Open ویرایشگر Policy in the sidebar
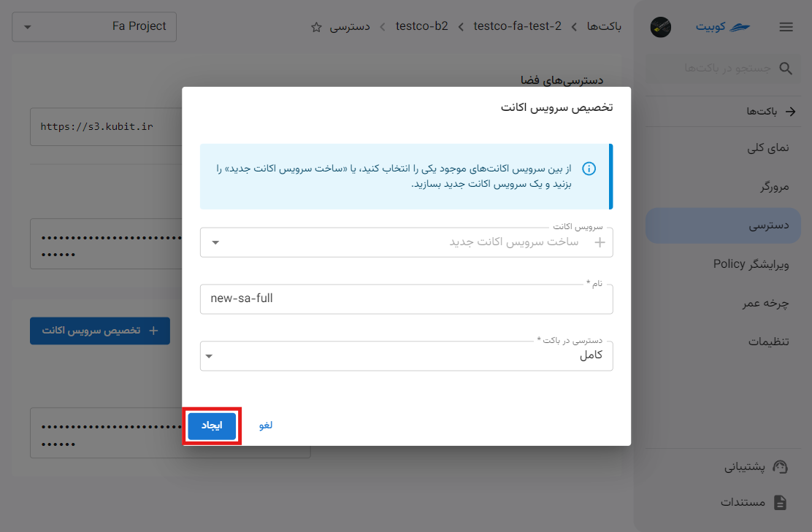Screen dimensions: 812x532 pyautogui.click(x=723, y=264)
